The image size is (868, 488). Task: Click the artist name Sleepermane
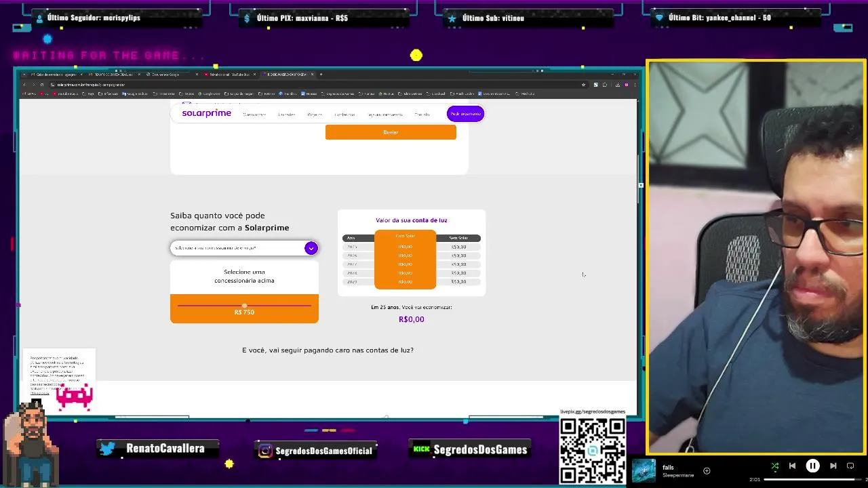pos(678,475)
